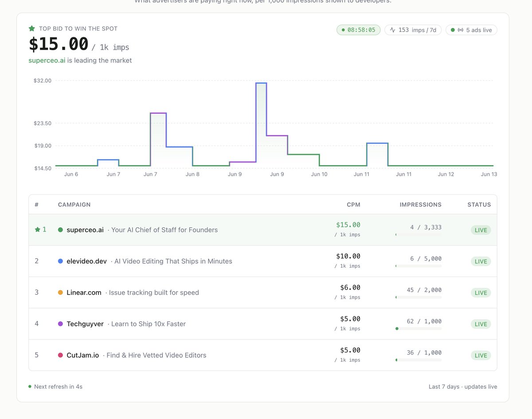
Task: Click the LIVE status badge for Linear.com
Action: click(481, 293)
